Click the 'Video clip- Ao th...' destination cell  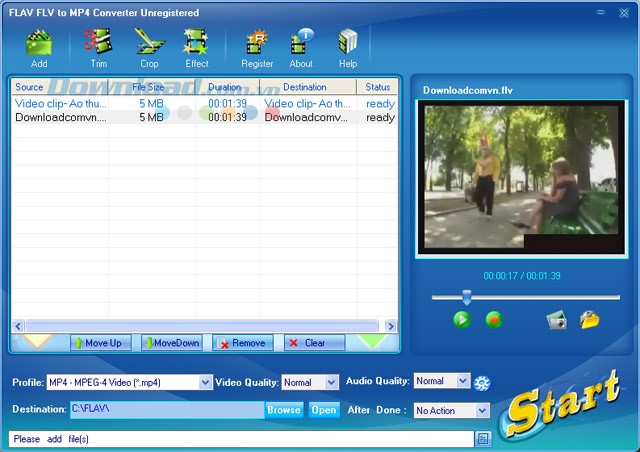[x=307, y=103]
